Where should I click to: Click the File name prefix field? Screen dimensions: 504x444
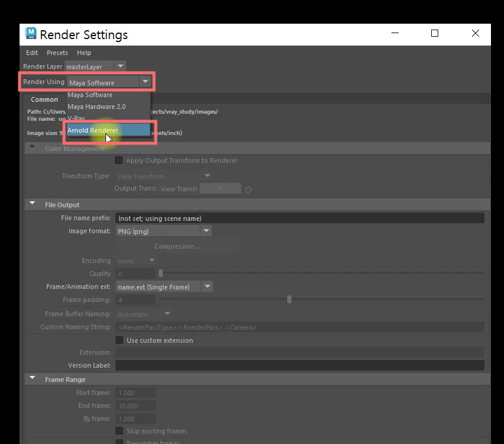[300, 218]
